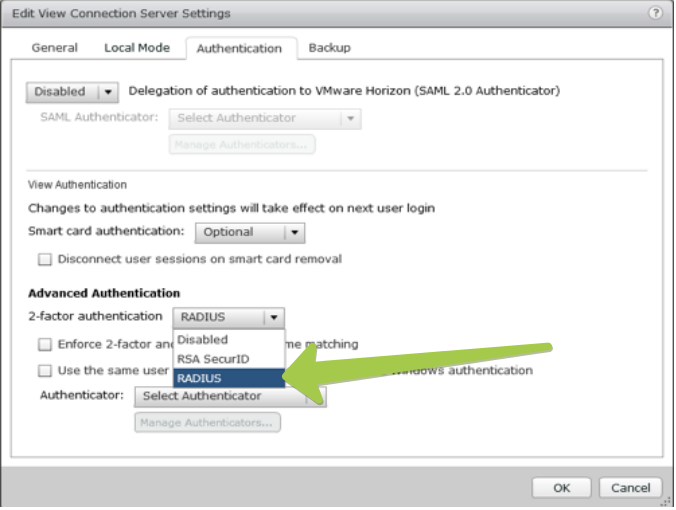Open the Advanced Authentication Select Authenticator dropdown
676x510 pixels.
[229, 396]
